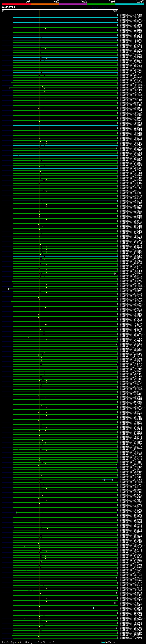
Task: Open hit UniRef100_C0RX99
Action: [x=131, y=281]
